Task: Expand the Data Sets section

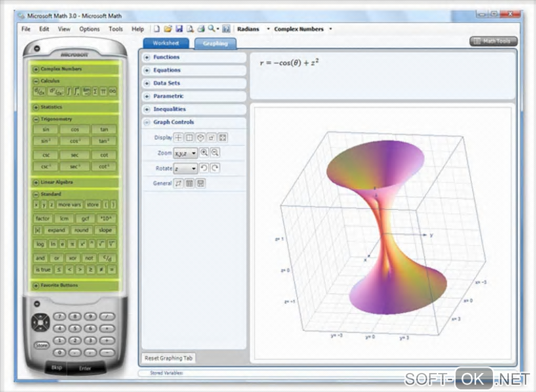Action: click(x=147, y=83)
